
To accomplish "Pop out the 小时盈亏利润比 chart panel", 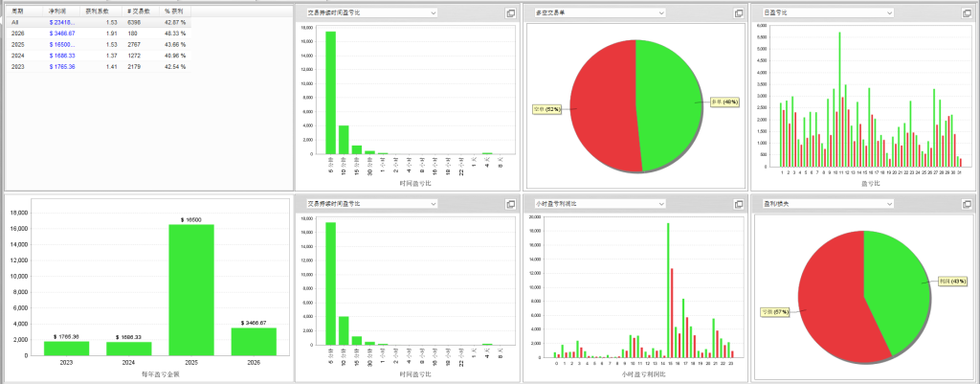I will (x=738, y=204).
